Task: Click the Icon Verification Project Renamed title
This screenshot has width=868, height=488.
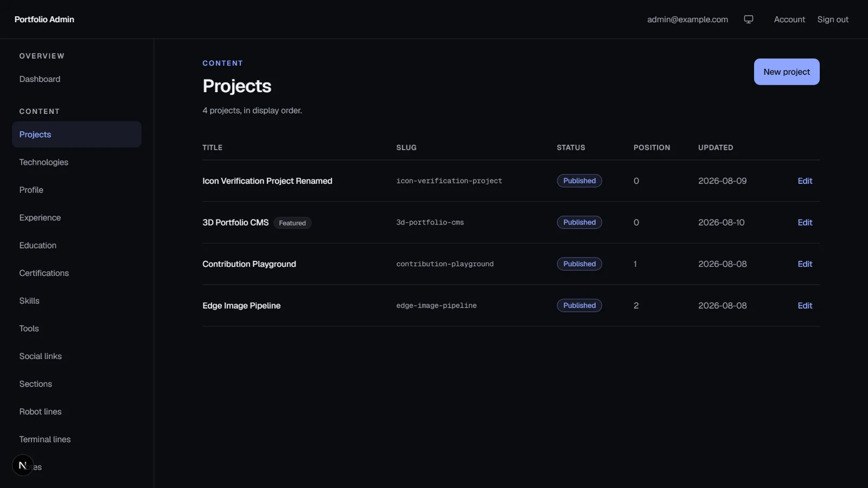Action: [267, 181]
